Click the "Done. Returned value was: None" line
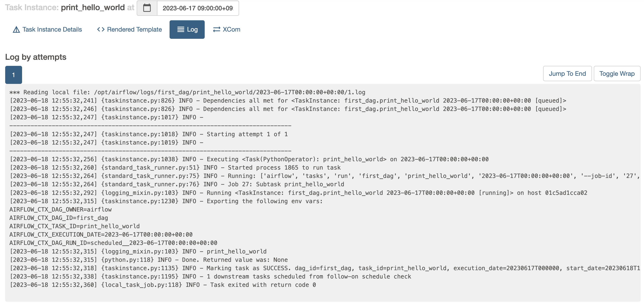This screenshot has width=644, height=304. (x=148, y=260)
